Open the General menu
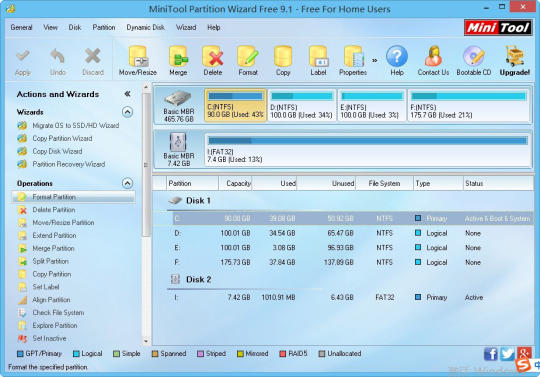Screen dimensions: 540x377 click(x=21, y=28)
